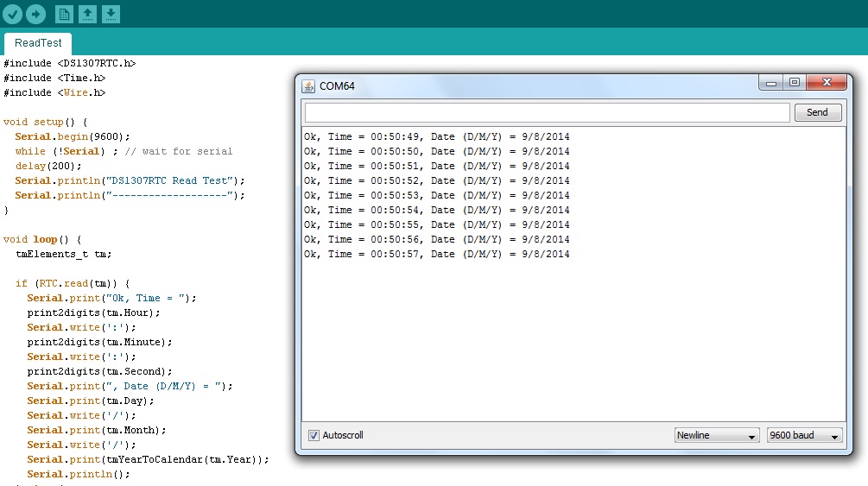This screenshot has width=868, height=486.
Task: Click the "DS1307RTC Read Test" println line
Action: [x=130, y=181]
